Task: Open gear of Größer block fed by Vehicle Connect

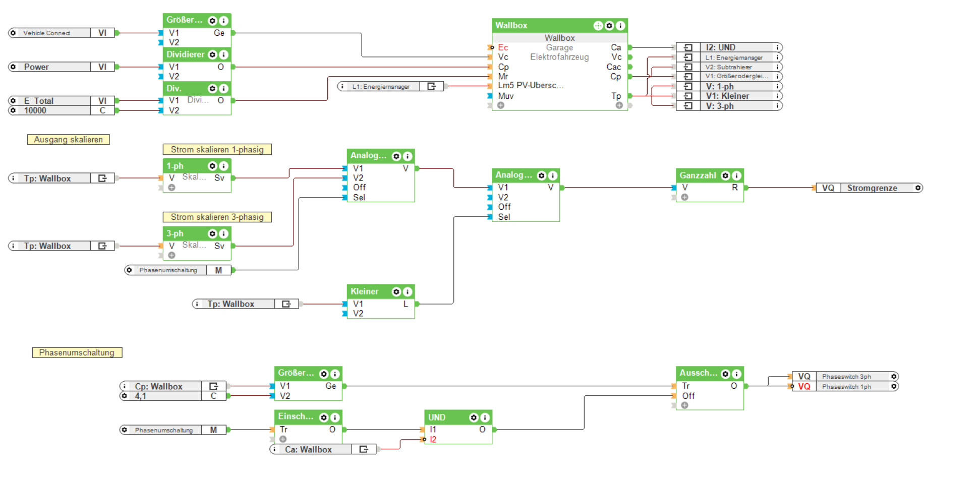Action: pos(212,21)
